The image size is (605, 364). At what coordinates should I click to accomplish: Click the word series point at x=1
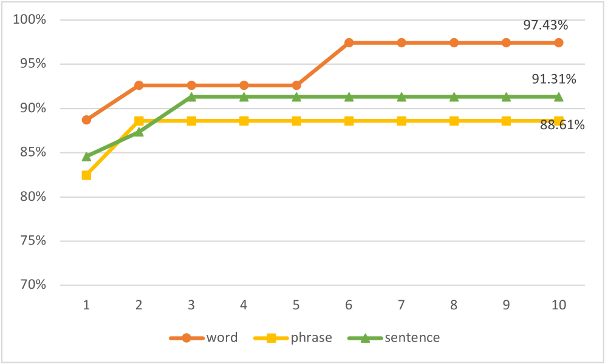coord(86,120)
